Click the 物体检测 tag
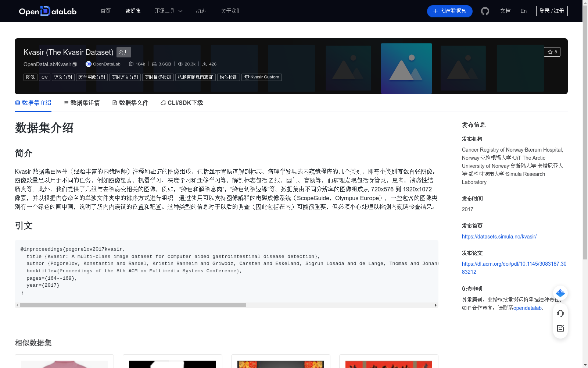The image size is (588, 368). point(229,77)
